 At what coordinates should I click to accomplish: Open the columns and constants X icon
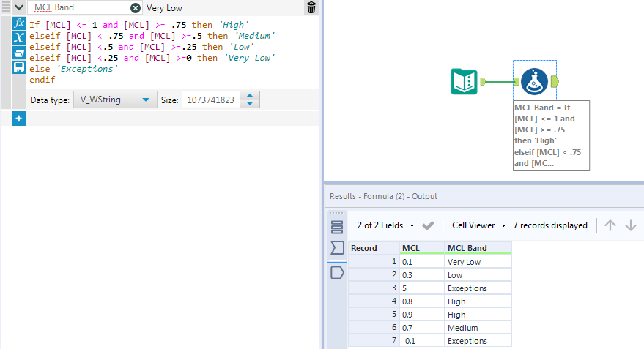click(19, 38)
